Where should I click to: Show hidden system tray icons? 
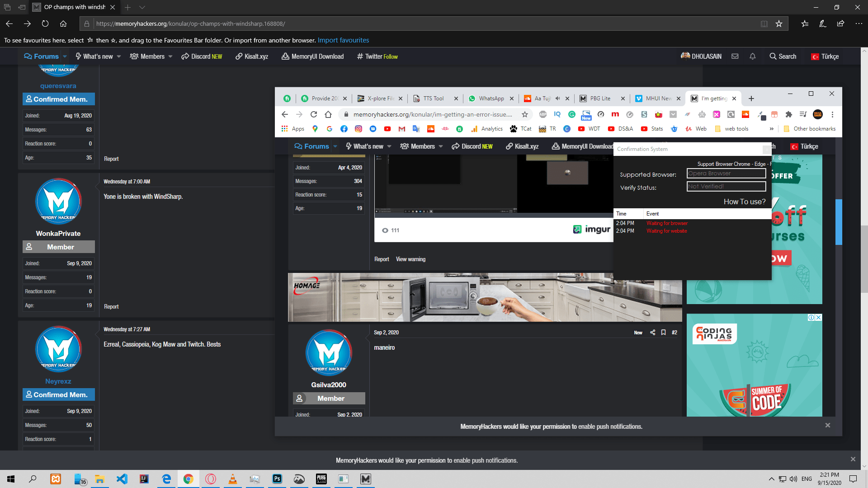pyautogui.click(x=772, y=479)
